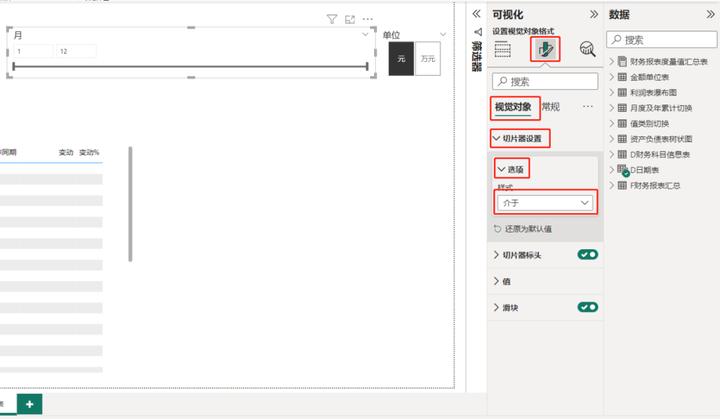Switch to the 视觉对象 tab

tap(513, 107)
